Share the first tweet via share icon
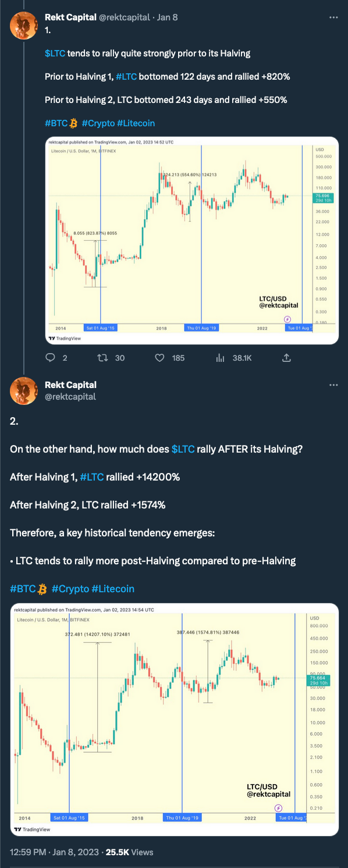Viewport: 348px width, 868px height. click(287, 358)
